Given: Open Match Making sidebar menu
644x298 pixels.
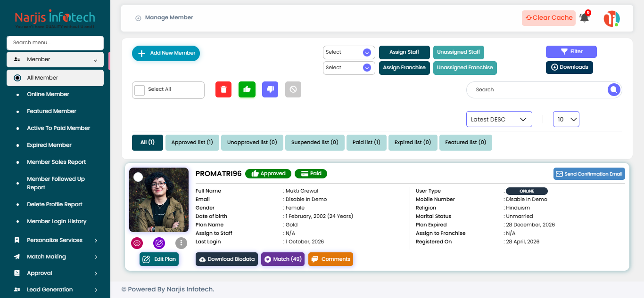Looking at the screenshot, I should (x=55, y=257).
